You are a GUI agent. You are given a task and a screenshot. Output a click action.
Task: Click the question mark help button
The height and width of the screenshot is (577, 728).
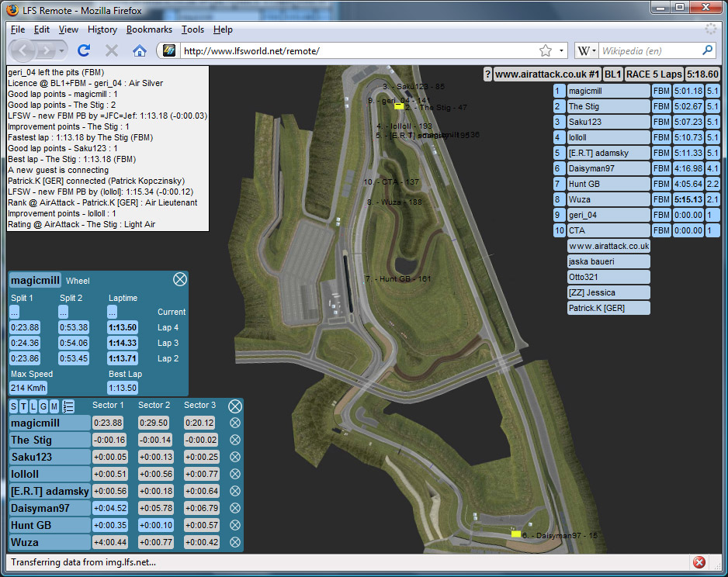[x=487, y=74]
